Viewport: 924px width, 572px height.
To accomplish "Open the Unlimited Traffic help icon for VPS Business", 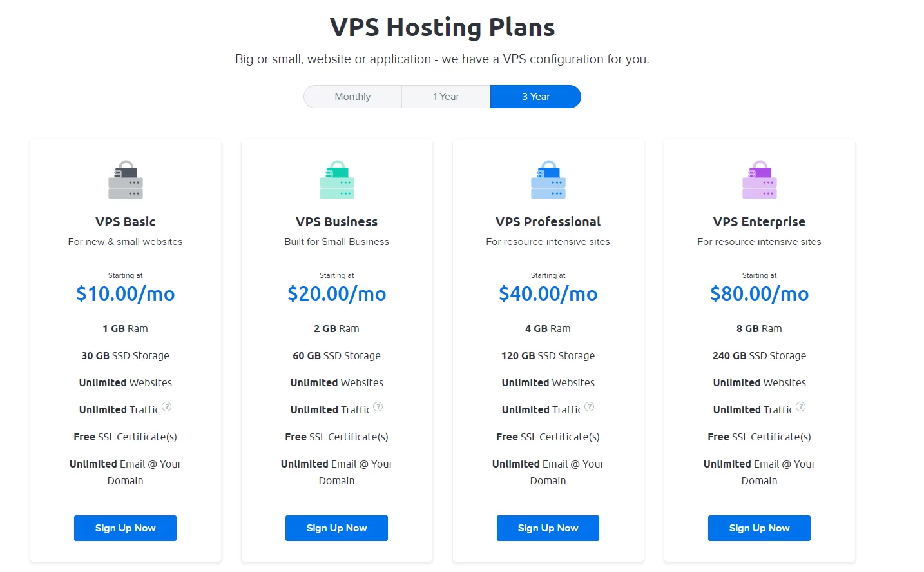I will tap(378, 407).
